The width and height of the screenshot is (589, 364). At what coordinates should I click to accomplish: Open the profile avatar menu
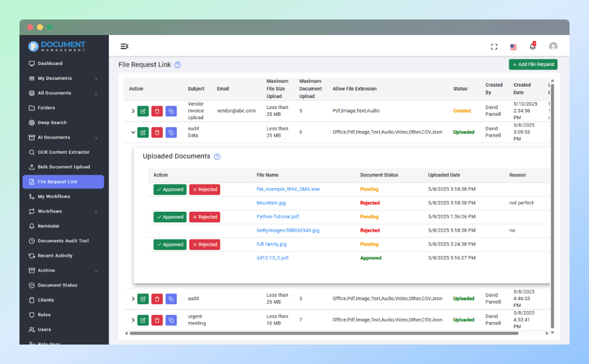(x=553, y=46)
